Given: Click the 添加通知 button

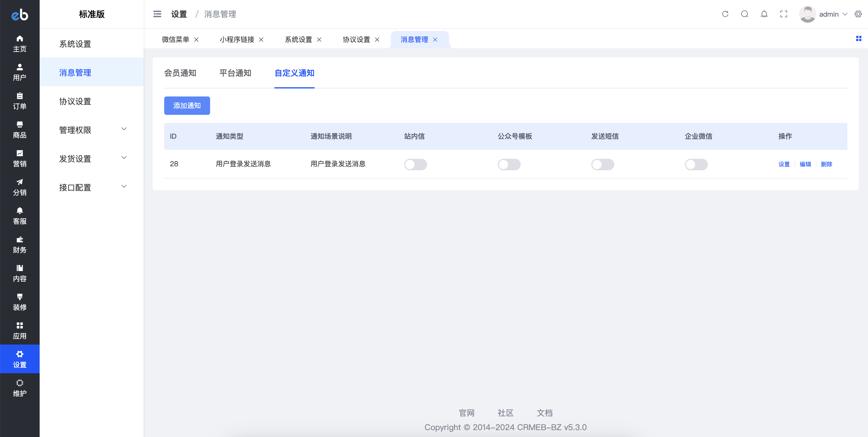Looking at the screenshot, I should tap(187, 105).
